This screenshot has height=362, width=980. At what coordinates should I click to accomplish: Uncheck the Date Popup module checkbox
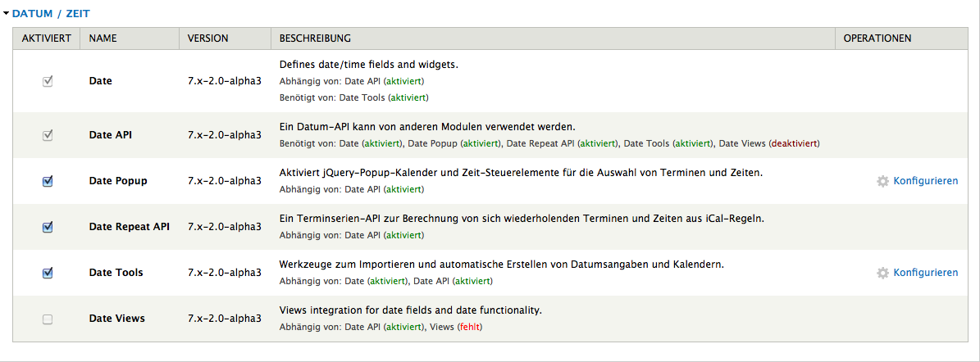point(48,181)
